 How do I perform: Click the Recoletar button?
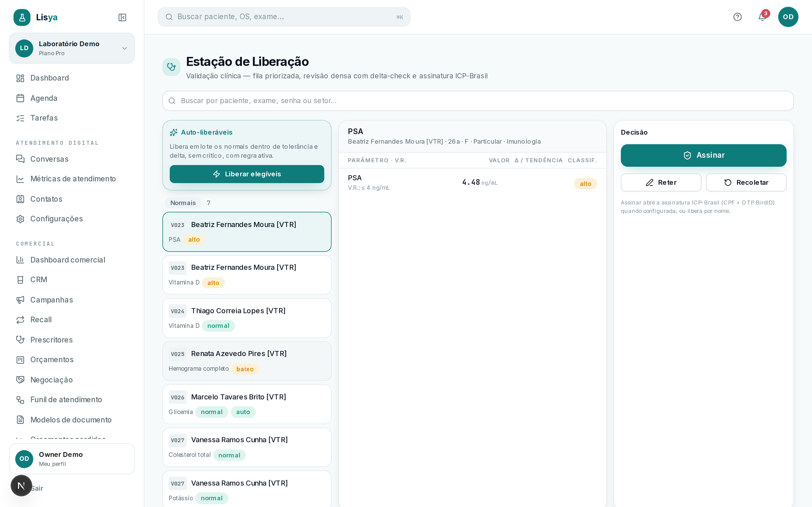(746, 183)
